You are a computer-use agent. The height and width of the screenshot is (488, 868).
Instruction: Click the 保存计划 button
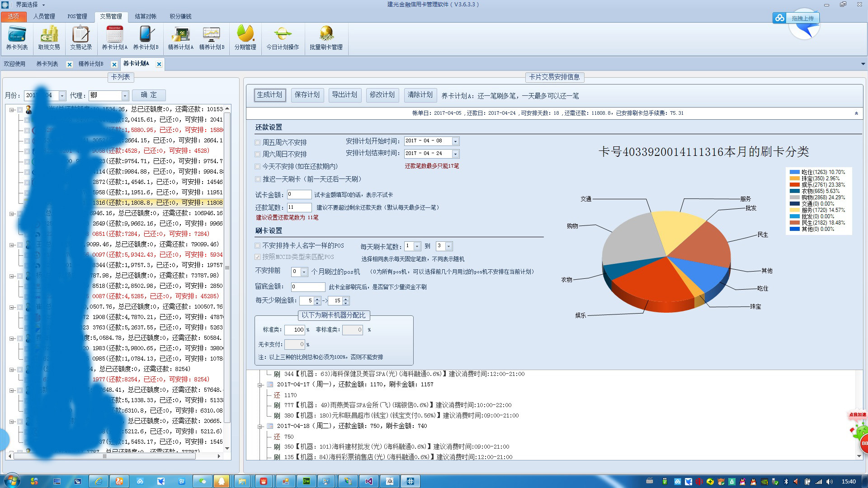click(x=307, y=95)
